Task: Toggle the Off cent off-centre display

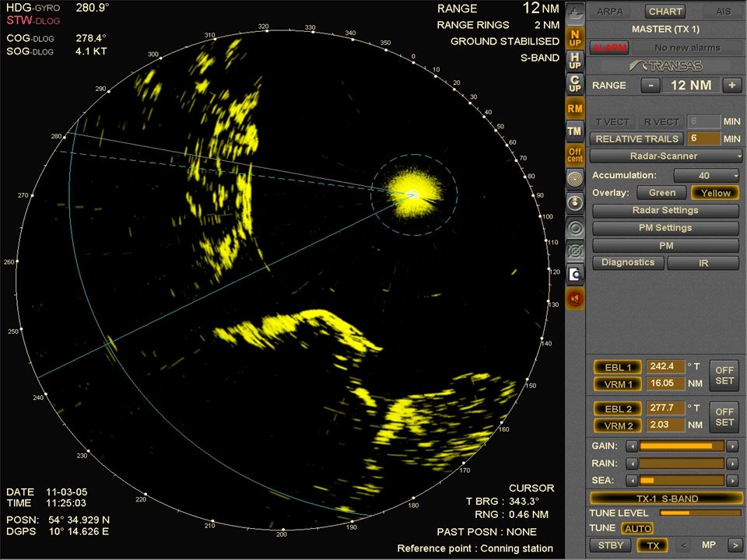Action: click(575, 155)
